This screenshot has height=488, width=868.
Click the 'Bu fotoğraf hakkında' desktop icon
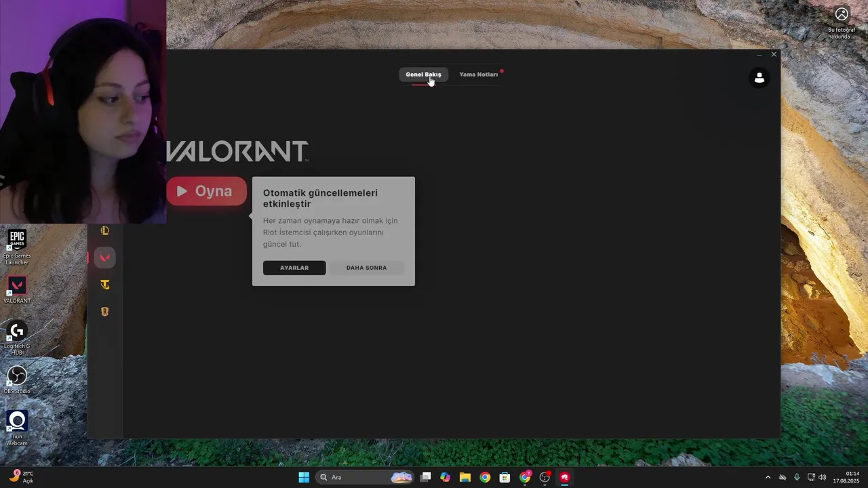(x=842, y=22)
